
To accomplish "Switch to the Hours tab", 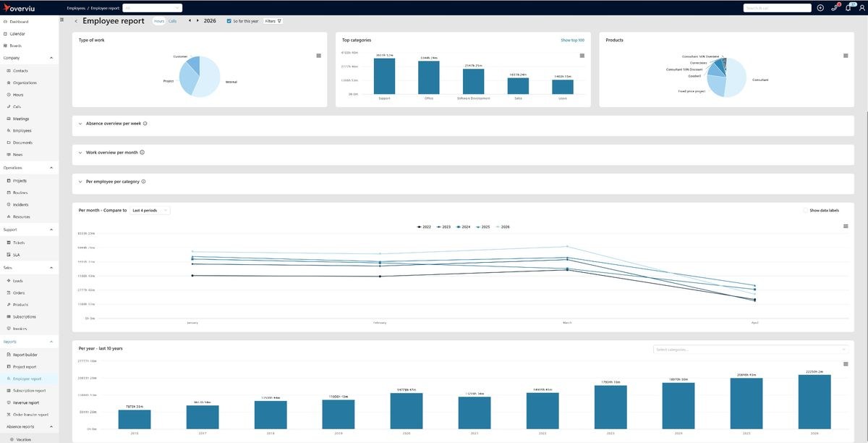I will pyautogui.click(x=159, y=21).
